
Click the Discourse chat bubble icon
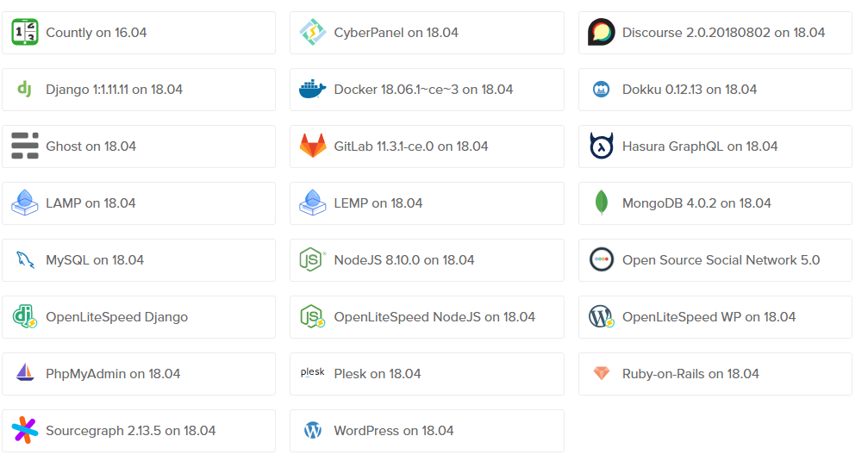[x=601, y=32]
